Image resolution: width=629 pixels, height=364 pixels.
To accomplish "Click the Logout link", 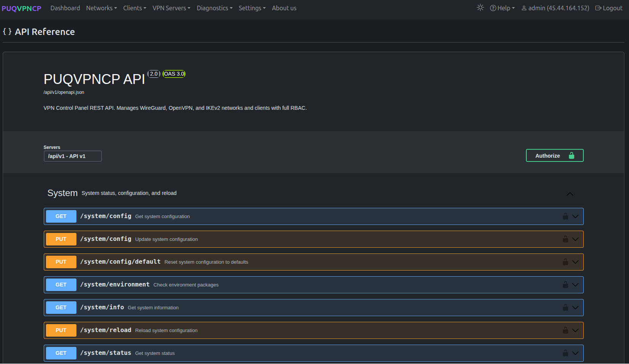I will coord(609,8).
